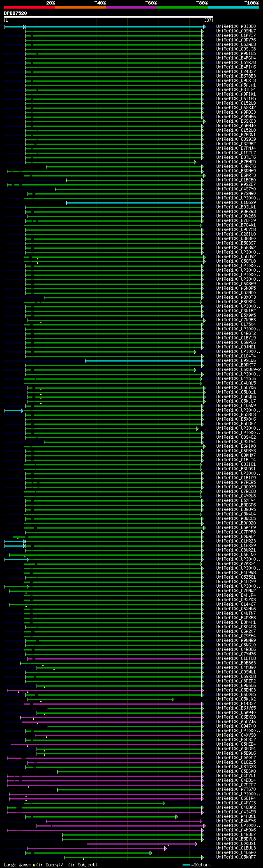Image resolution: width=263 pixels, height=868 pixels.
Task: Select the UniRef100_A9NT65 label
Action: click(x=236, y=54)
